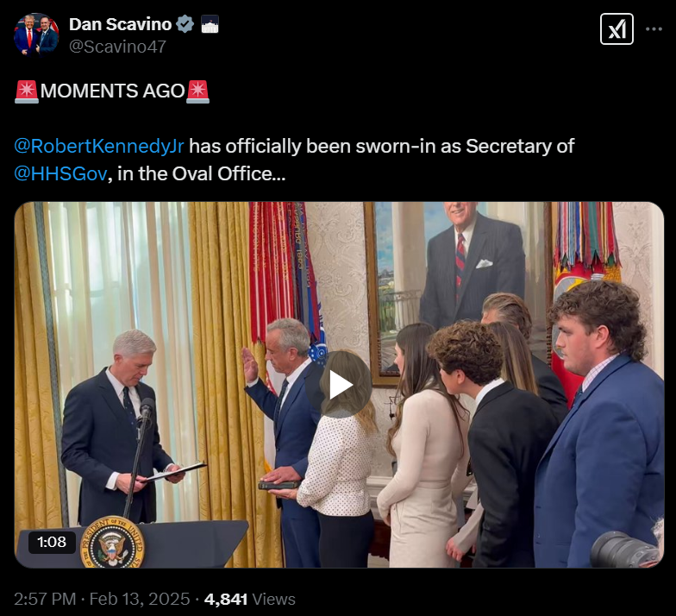Open the Grok xI icon
The height and width of the screenshot is (616, 676).
(x=617, y=29)
